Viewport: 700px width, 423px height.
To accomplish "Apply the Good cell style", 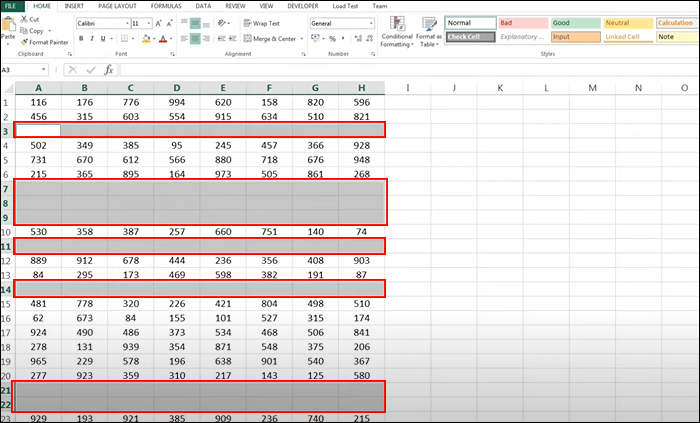I will 575,23.
